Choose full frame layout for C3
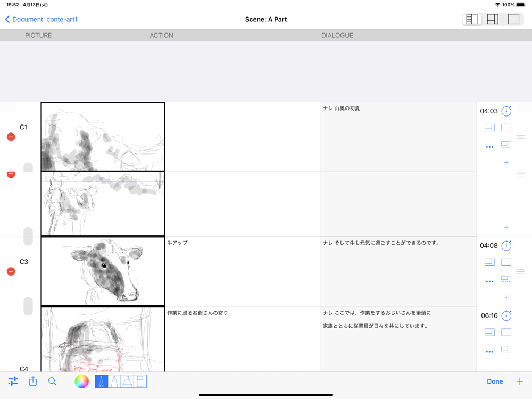The image size is (532, 399). pos(506,262)
